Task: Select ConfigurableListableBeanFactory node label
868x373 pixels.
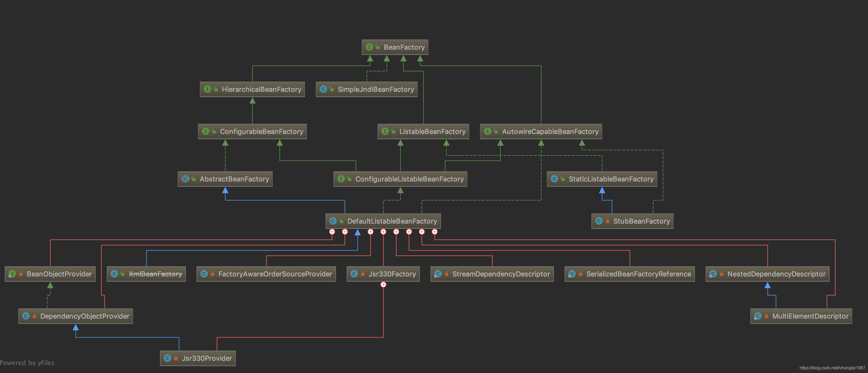Action: (x=409, y=179)
